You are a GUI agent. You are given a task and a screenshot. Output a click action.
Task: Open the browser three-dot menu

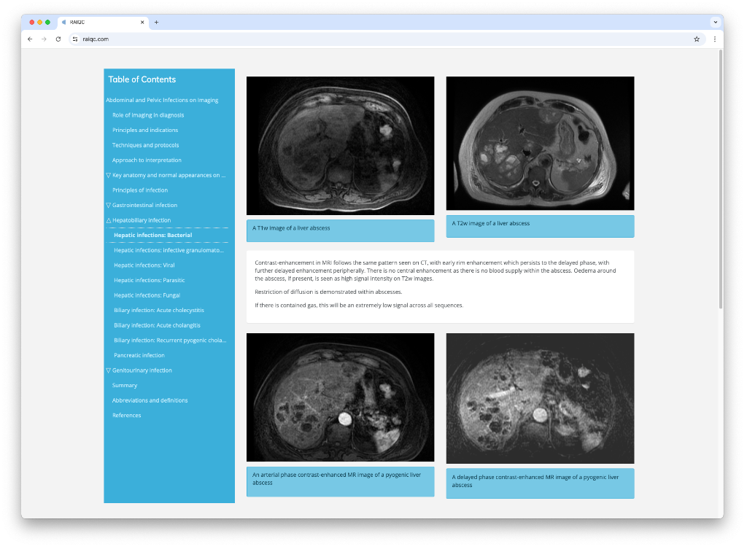click(x=715, y=39)
